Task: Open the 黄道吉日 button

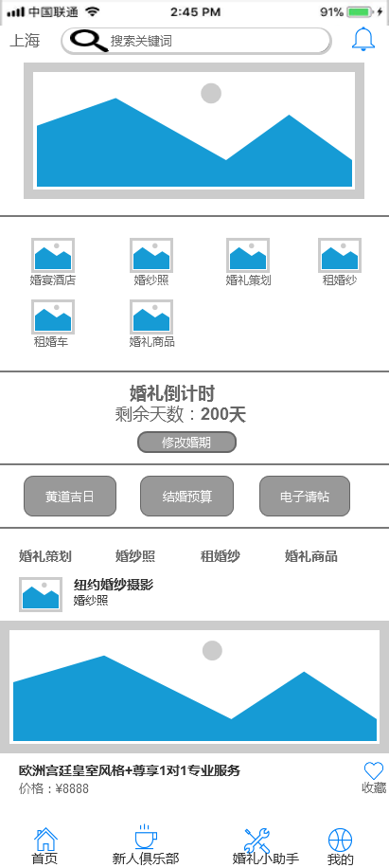Action: pyautogui.click(x=70, y=496)
